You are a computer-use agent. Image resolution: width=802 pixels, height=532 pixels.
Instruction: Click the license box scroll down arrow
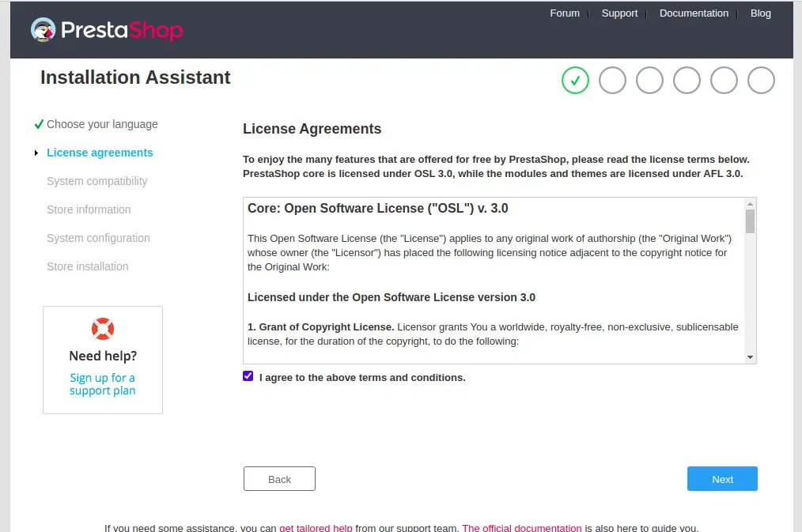750,357
